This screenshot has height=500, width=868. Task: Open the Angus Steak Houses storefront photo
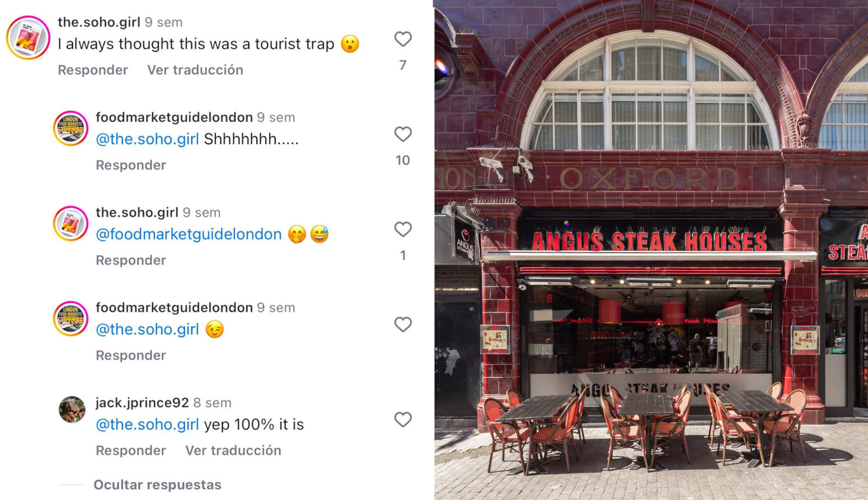click(x=651, y=250)
